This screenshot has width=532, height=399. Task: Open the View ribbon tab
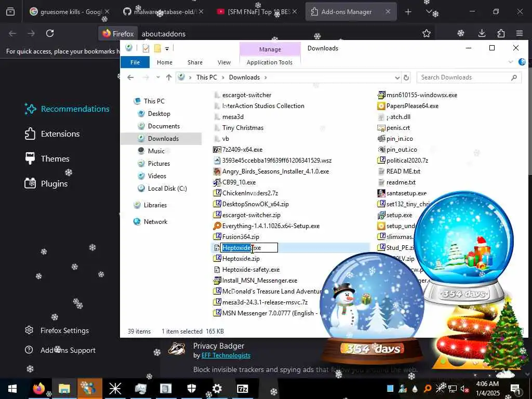[224, 62]
